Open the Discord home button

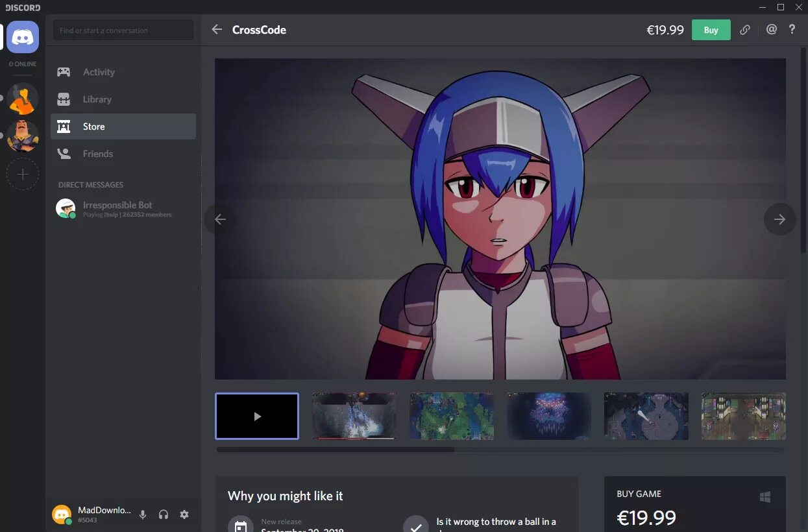(x=23, y=37)
